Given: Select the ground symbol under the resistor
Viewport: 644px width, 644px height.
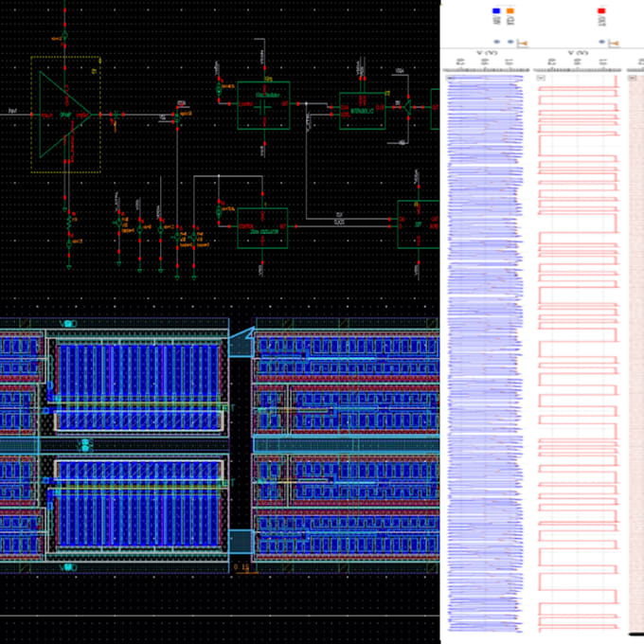Looking at the screenshot, I should 69,267.
